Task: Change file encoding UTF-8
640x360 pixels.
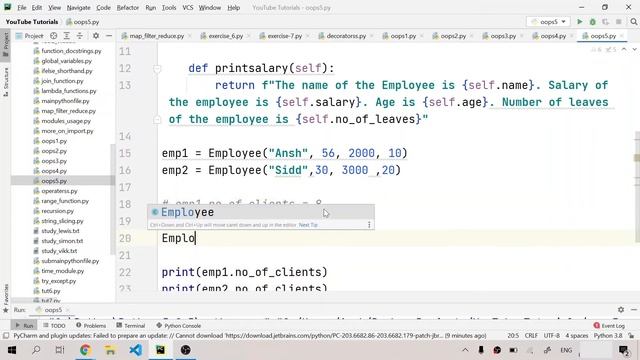Action: (551, 336)
